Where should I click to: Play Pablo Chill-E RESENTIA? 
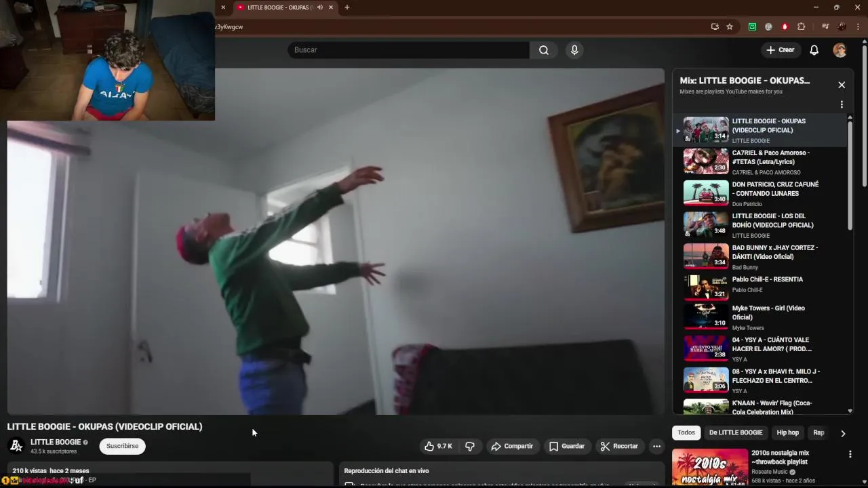[x=759, y=287]
